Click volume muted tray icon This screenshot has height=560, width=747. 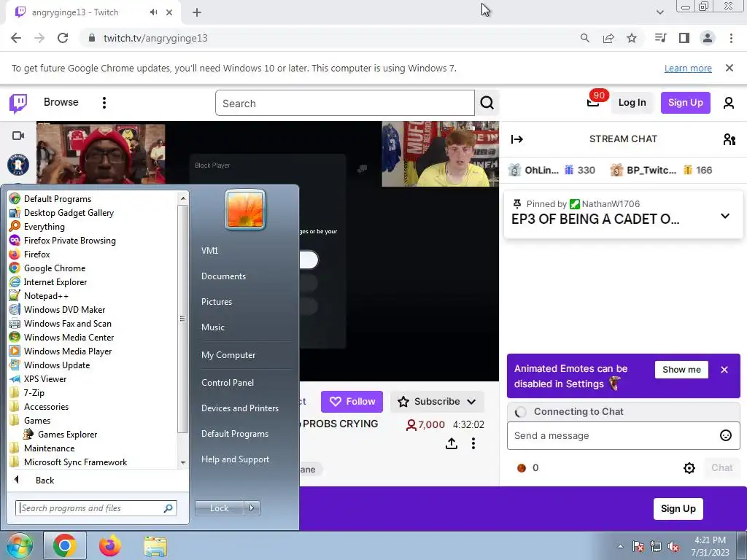click(673, 547)
